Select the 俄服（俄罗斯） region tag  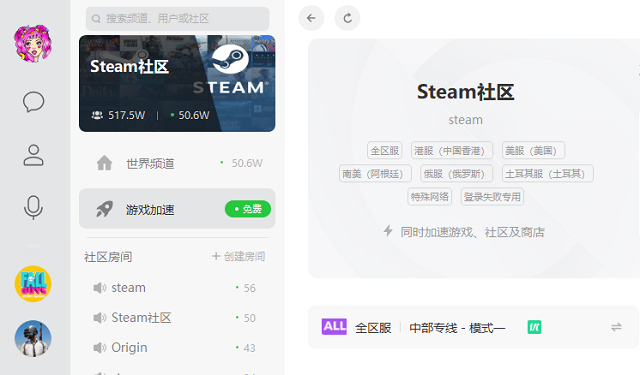(457, 174)
